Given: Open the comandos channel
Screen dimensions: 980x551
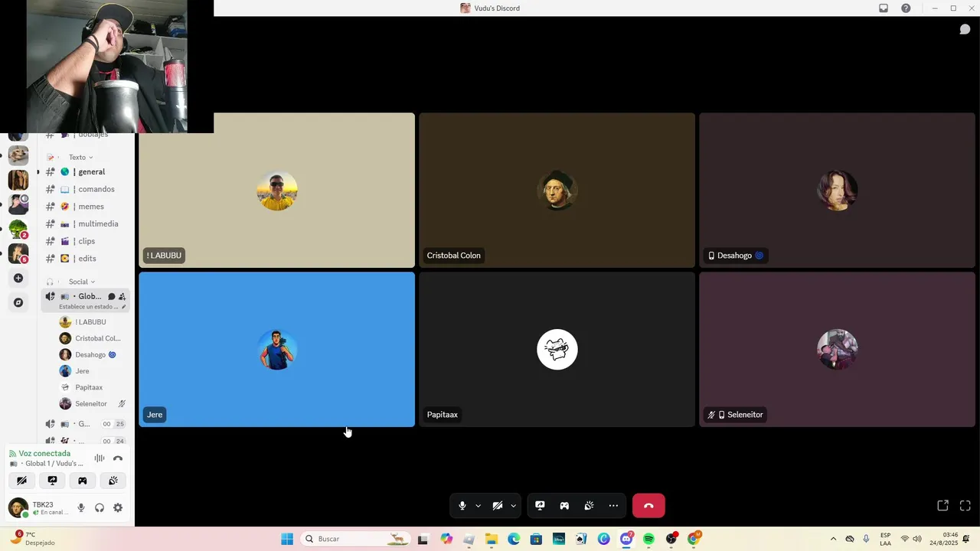Looking at the screenshot, I should coord(86,189).
